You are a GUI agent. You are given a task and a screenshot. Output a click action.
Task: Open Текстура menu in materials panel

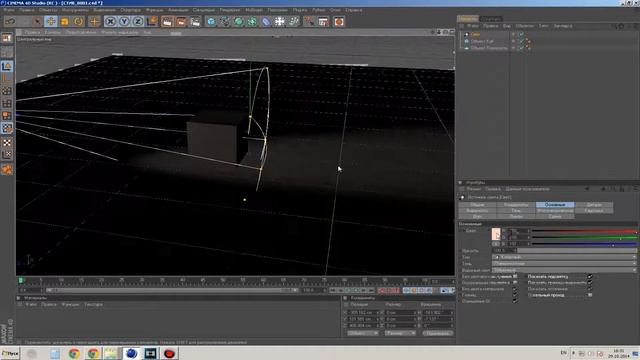pyautogui.click(x=93, y=304)
